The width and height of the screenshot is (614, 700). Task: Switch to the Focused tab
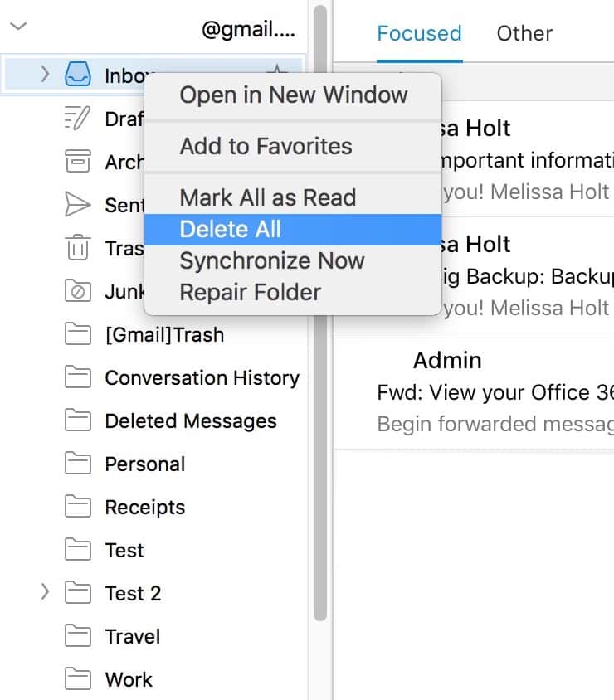[x=419, y=34]
